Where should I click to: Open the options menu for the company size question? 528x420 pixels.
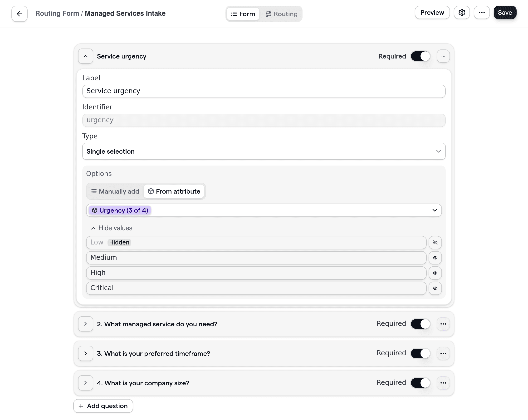tap(443, 383)
